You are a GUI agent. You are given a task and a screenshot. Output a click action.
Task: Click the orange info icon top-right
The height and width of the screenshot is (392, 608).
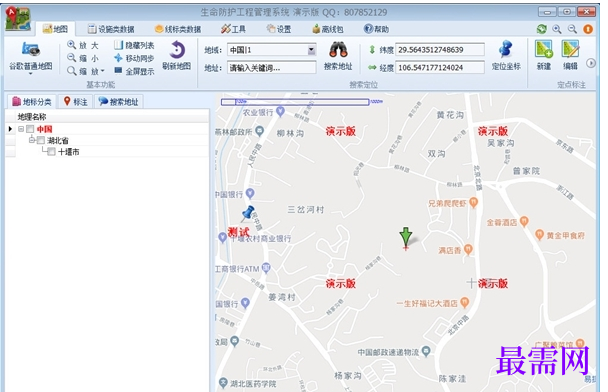[588, 29]
